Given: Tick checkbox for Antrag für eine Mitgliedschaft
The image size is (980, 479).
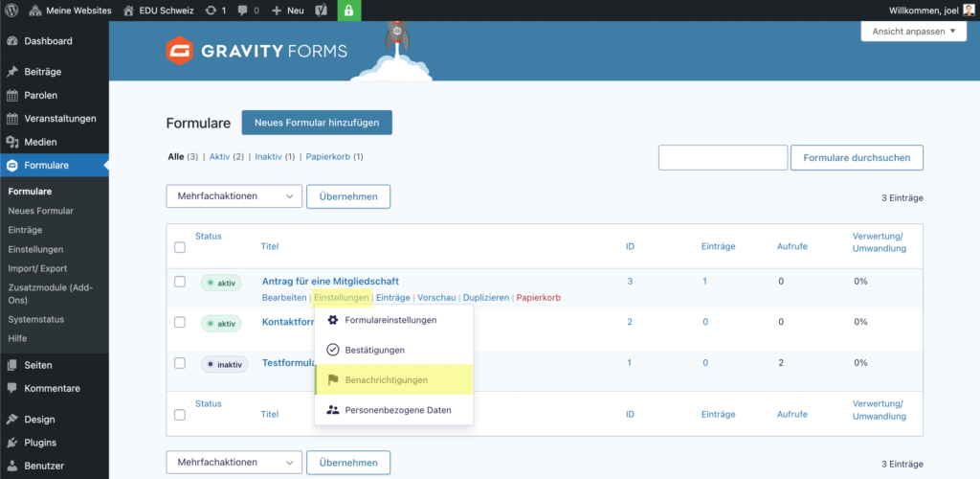Looking at the screenshot, I should 180,282.
